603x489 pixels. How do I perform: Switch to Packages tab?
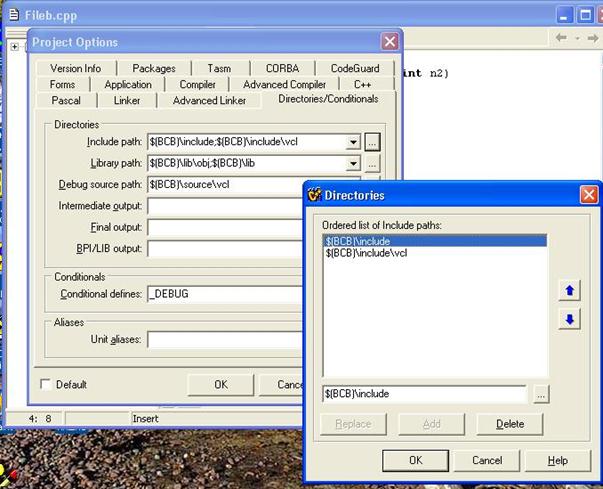[x=154, y=68]
